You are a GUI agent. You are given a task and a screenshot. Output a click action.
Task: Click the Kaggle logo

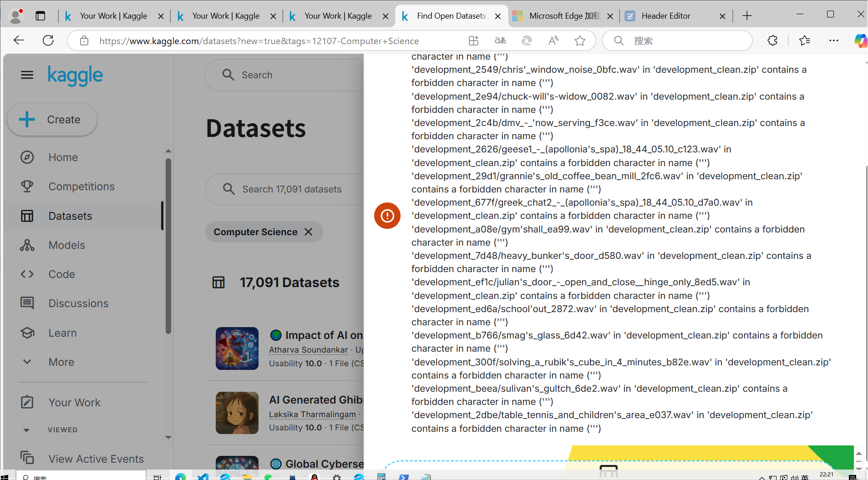tap(75, 76)
